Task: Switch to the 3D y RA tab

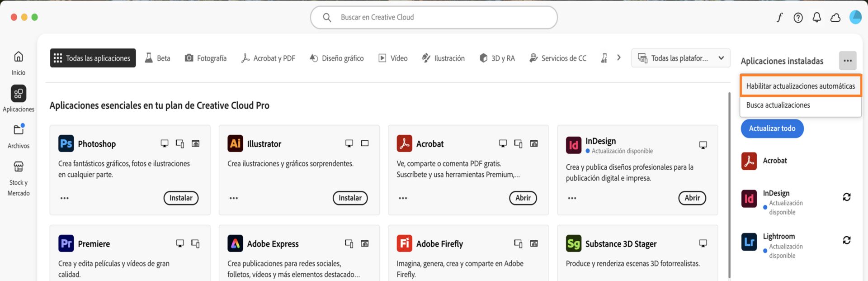Action: pyautogui.click(x=497, y=58)
